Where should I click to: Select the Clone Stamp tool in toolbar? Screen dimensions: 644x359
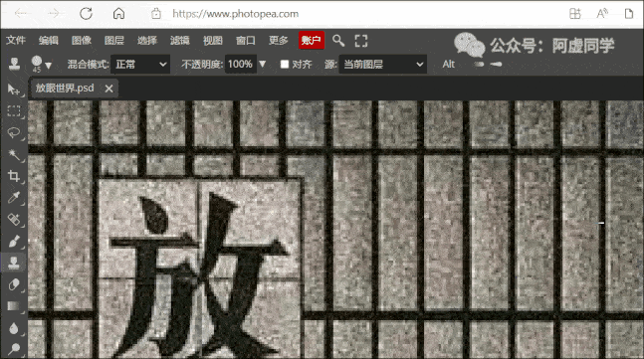14,263
